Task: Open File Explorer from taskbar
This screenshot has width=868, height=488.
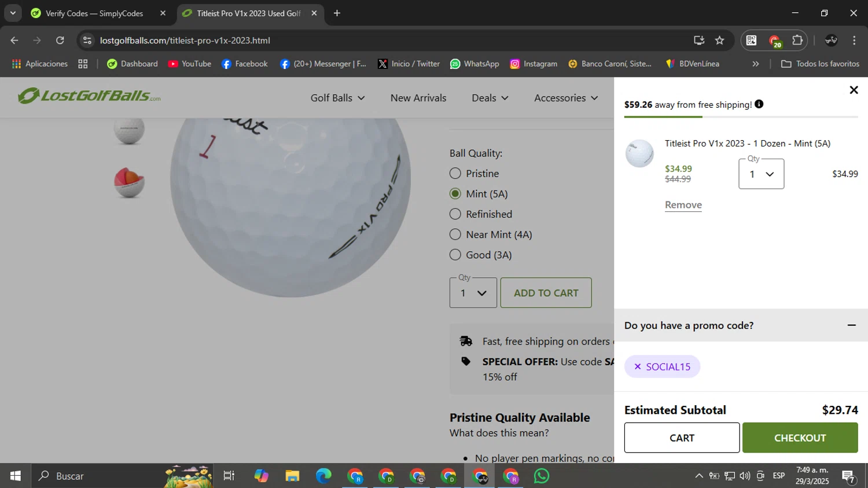Action: pos(292,476)
